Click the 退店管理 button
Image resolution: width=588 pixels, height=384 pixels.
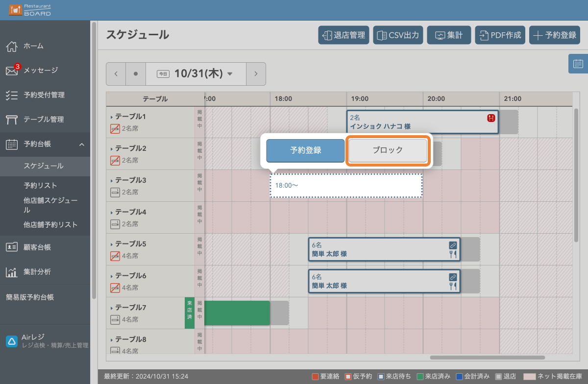[x=343, y=35]
